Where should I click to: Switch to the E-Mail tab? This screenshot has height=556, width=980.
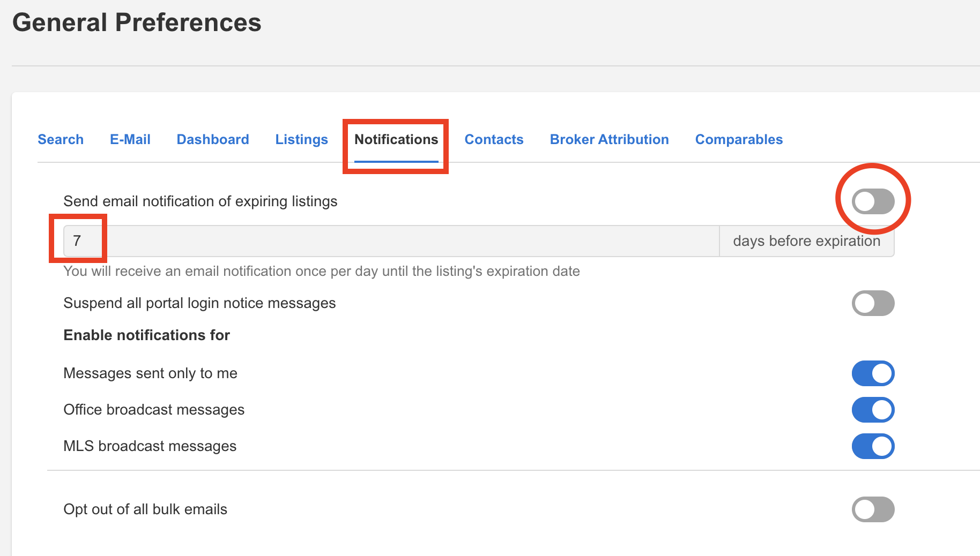click(x=130, y=139)
